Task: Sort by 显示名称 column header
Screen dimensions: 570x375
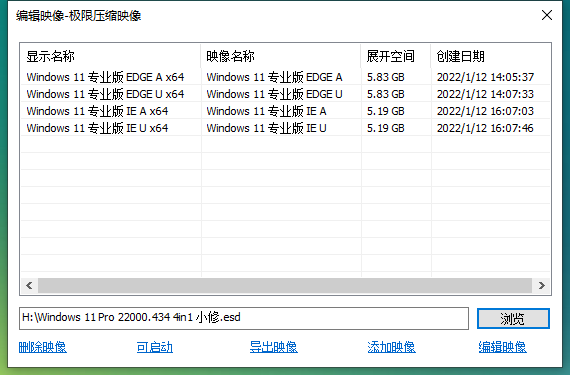Action: coord(110,56)
